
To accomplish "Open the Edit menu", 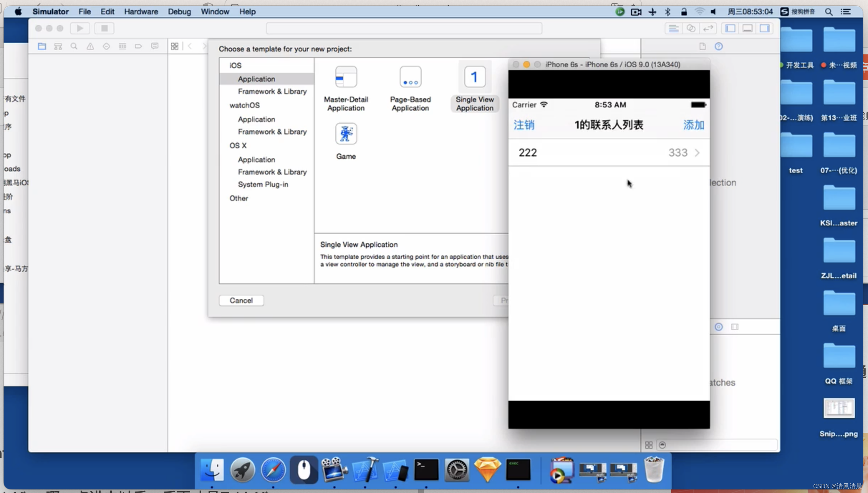I will 107,11.
